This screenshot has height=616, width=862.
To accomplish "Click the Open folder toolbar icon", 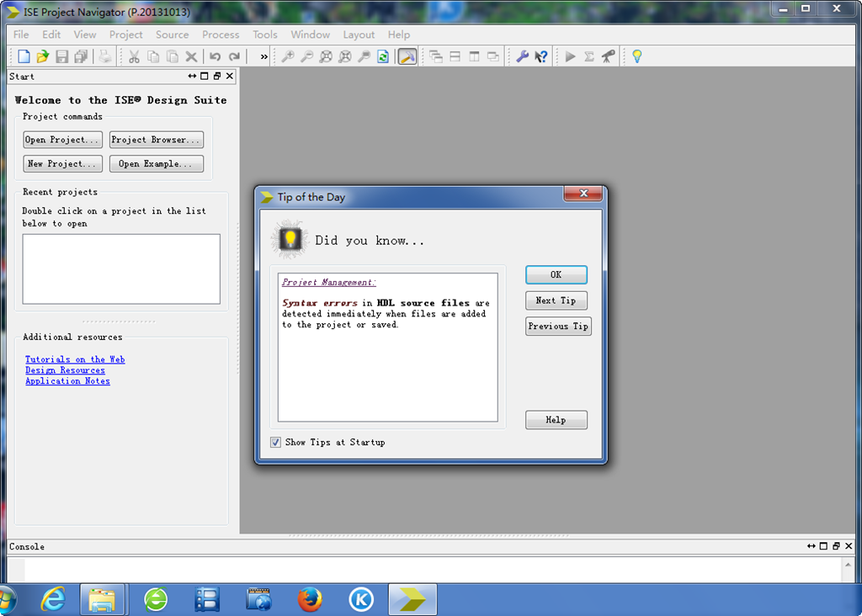I will (x=42, y=56).
